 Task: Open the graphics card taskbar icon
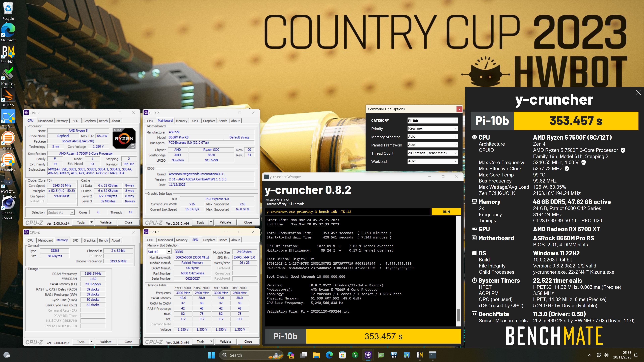click(381, 355)
